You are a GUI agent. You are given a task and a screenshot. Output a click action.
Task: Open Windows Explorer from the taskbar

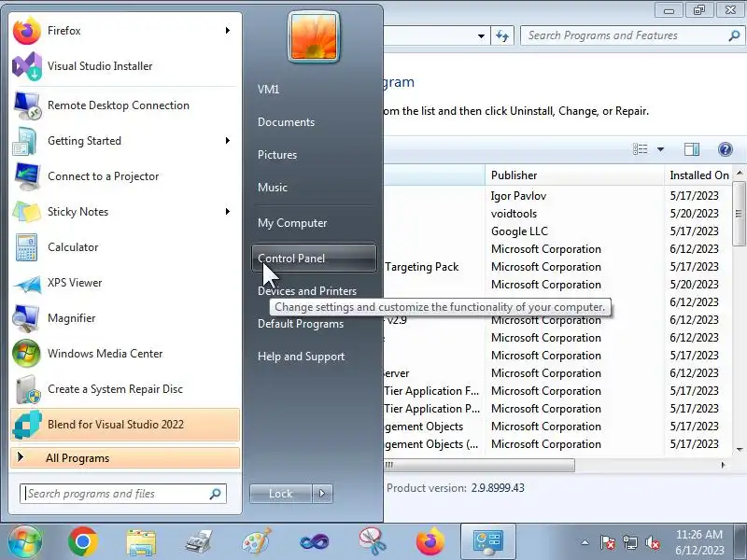coord(141,542)
